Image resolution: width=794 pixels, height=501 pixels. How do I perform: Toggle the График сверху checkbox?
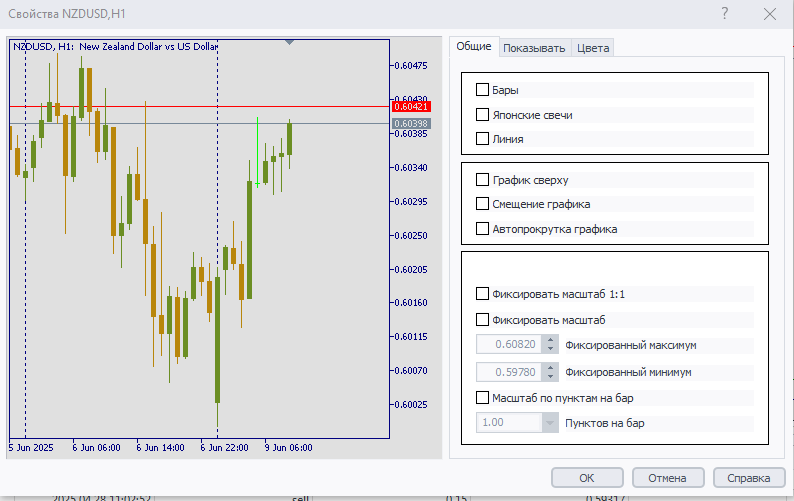click(x=482, y=180)
